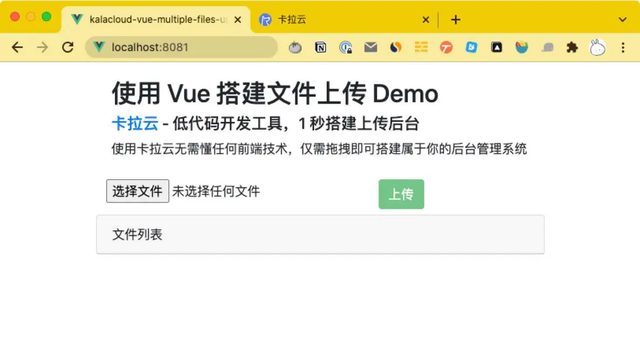
Task: Click the green 上传 upload button
Action: coord(401,194)
